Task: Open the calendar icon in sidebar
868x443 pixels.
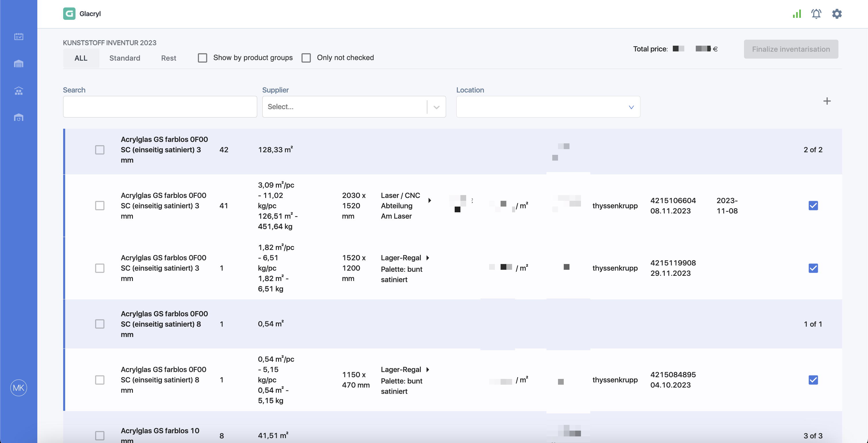Action: pos(19,36)
